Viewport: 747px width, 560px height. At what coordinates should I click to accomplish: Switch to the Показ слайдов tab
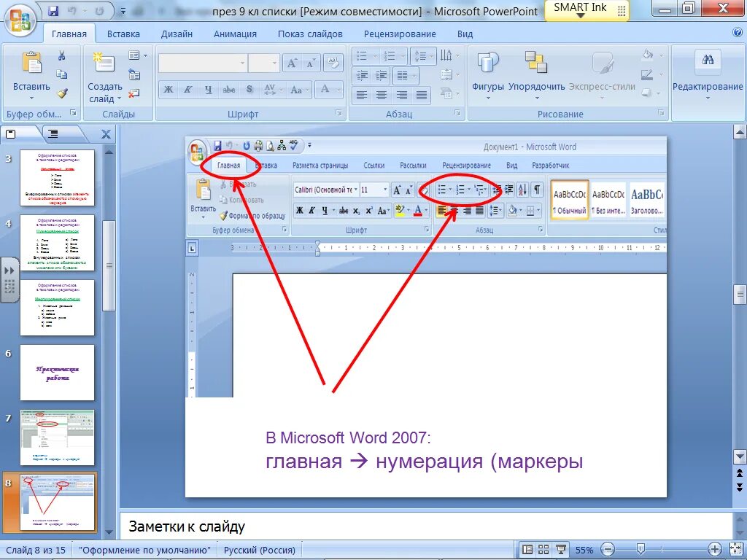tap(310, 34)
